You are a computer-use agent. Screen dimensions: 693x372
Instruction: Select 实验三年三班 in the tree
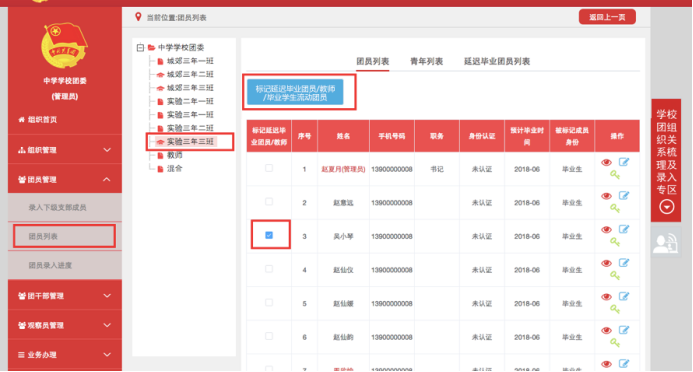[x=190, y=141]
